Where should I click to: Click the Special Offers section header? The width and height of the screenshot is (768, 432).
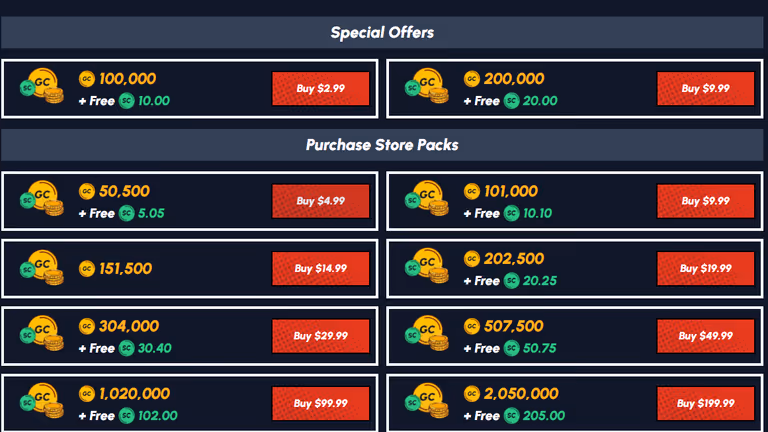point(382,32)
